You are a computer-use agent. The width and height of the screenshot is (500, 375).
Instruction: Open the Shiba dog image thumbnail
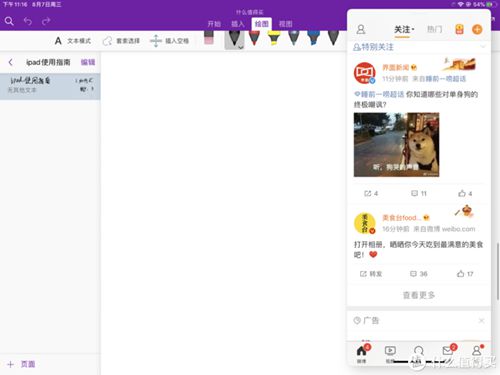point(396,145)
